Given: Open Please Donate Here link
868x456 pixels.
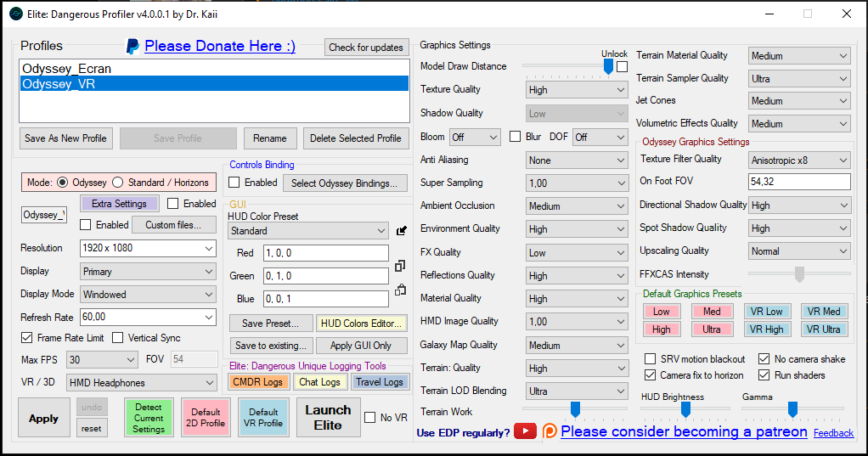Looking at the screenshot, I should click(x=220, y=46).
